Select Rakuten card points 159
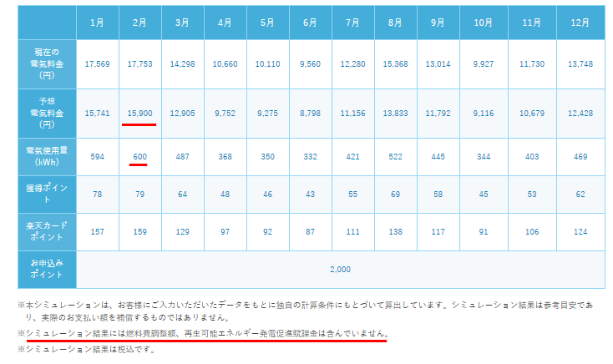 pyautogui.click(x=140, y=232)
